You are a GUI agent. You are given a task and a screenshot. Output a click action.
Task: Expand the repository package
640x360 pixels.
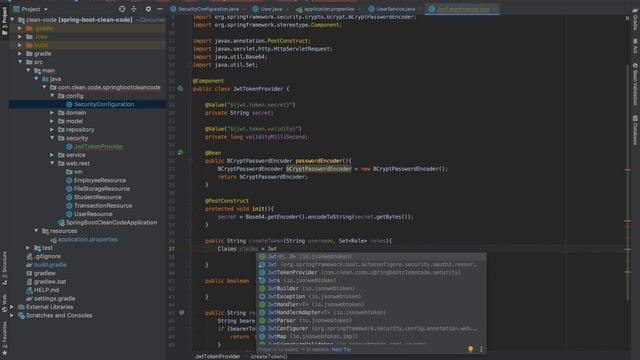click(x=52, y=129)
